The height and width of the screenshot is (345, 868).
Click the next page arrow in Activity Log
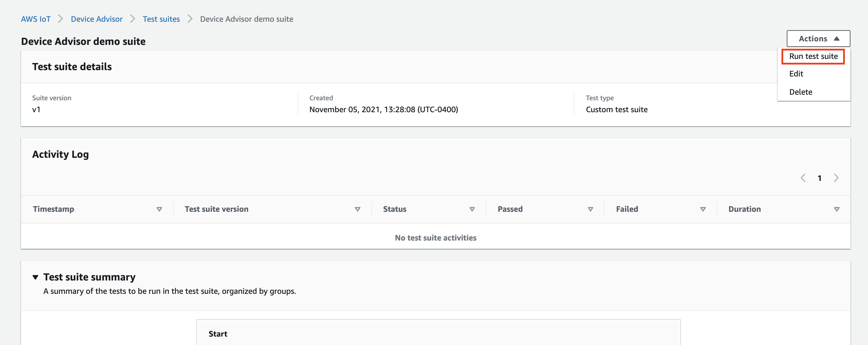coord(836,178)
